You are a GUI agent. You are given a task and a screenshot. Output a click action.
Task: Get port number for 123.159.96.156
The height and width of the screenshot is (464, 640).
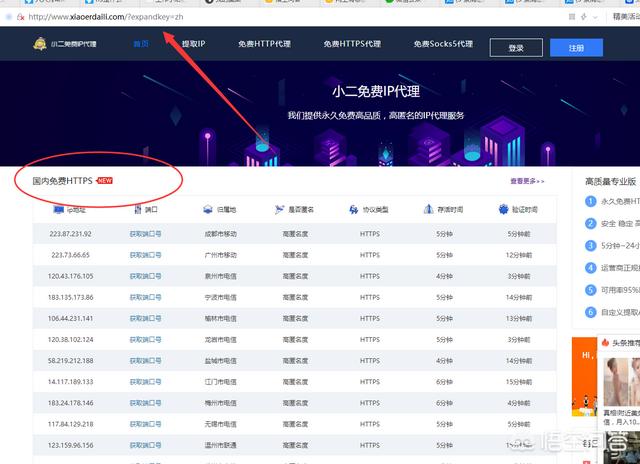pos(145,445)
